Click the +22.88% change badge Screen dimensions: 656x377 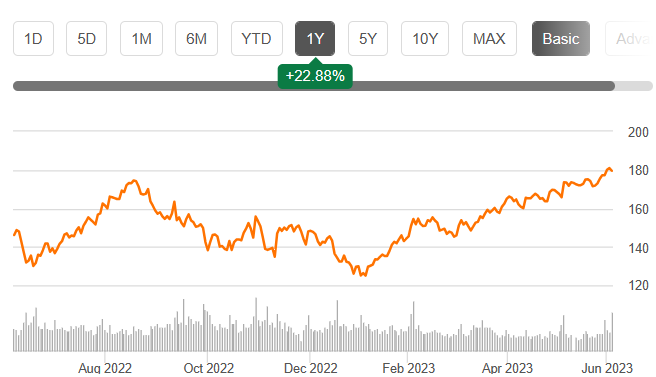[x=315, y=76]
